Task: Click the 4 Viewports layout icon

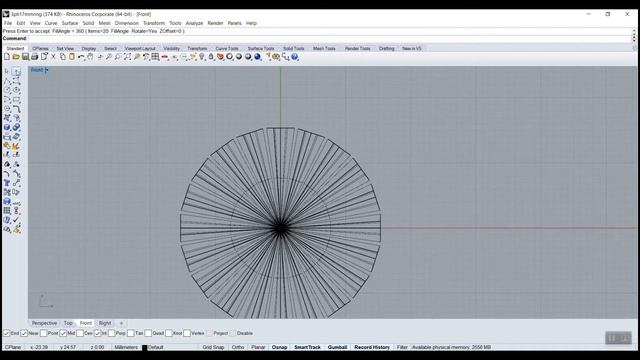Action: [155, 57]
